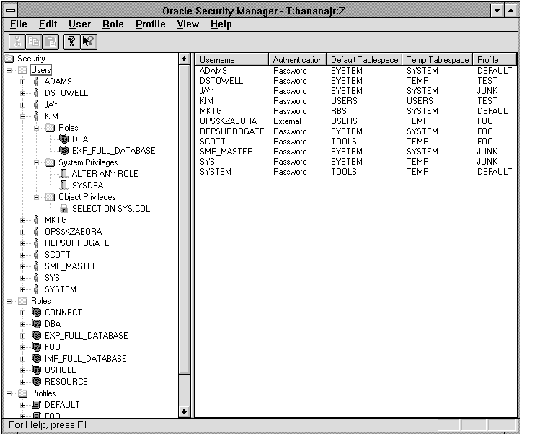Collapse KIM's Roles subfolder
This screenshot has width=536, height=437.
tap(36, 128)
